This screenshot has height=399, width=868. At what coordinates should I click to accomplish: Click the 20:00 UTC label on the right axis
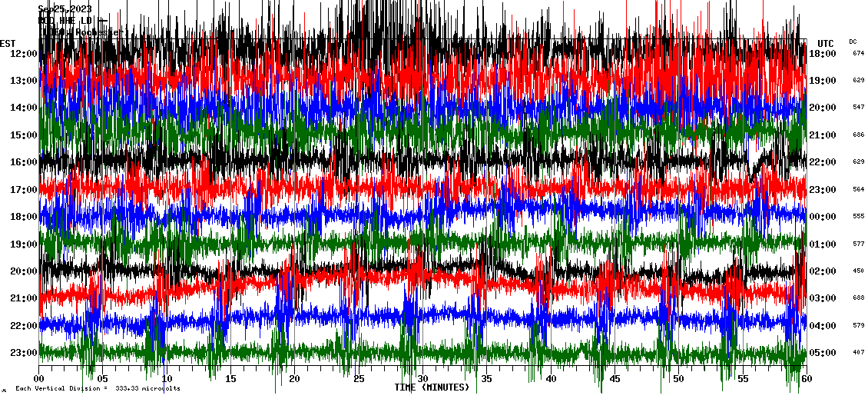tap(822, 108)
